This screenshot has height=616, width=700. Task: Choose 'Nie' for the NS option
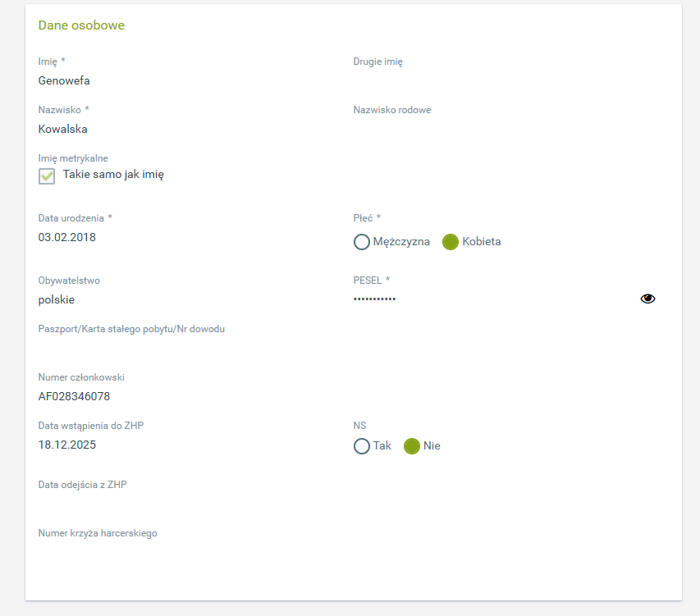(x=412, y=446)
